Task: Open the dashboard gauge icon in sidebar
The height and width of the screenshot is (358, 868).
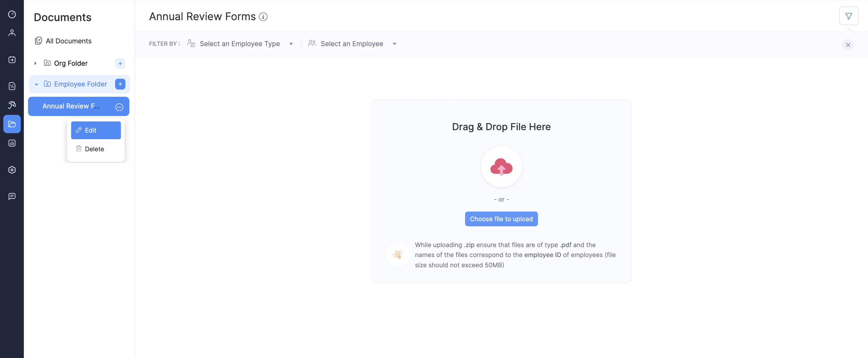Action: coord(12,14)
